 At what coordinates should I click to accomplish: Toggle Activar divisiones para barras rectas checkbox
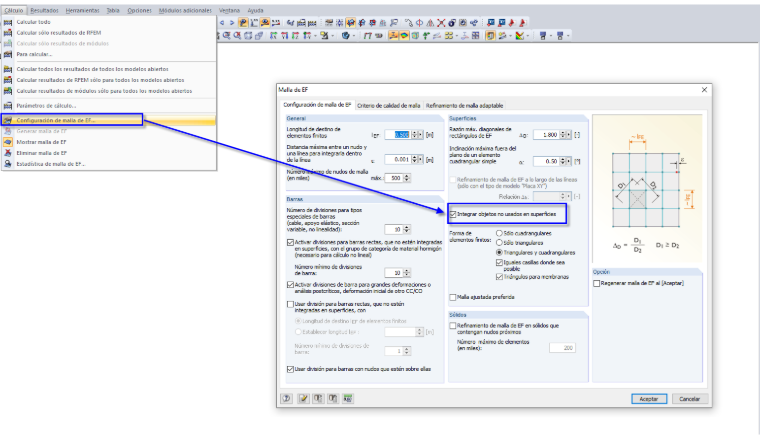pyautogui.click(x=290, y=242)
